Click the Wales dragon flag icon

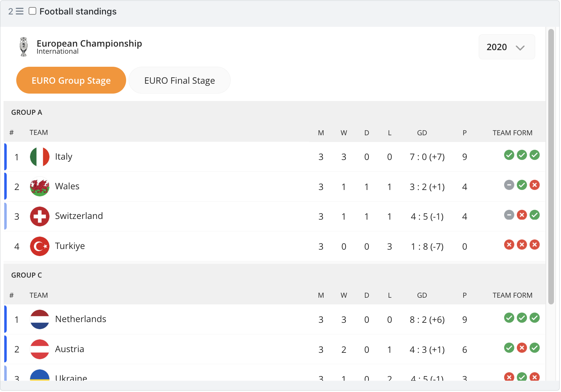click(40, 186)
